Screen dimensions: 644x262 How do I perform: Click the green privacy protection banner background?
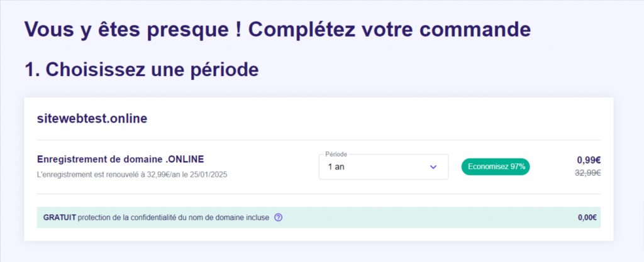click(428, 217)
